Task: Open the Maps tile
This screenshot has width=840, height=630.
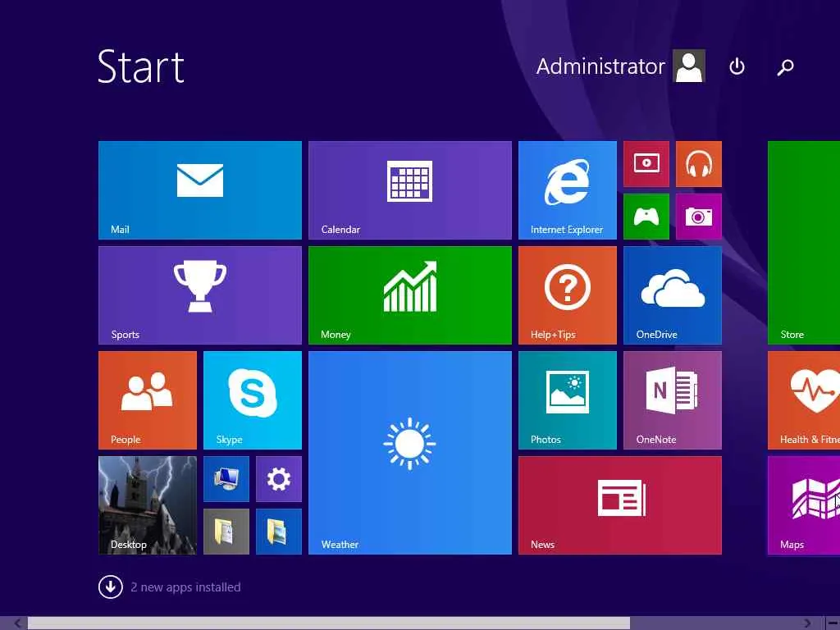Action: pyautogui.click(x=804, y=505)
